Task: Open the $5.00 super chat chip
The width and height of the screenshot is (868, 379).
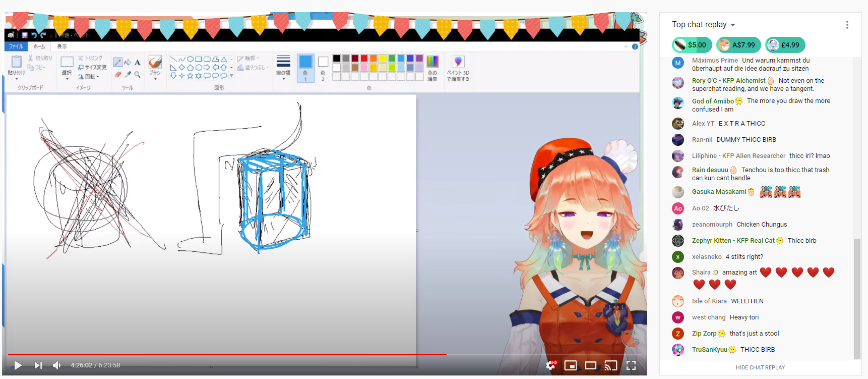Action: (692, 45)
